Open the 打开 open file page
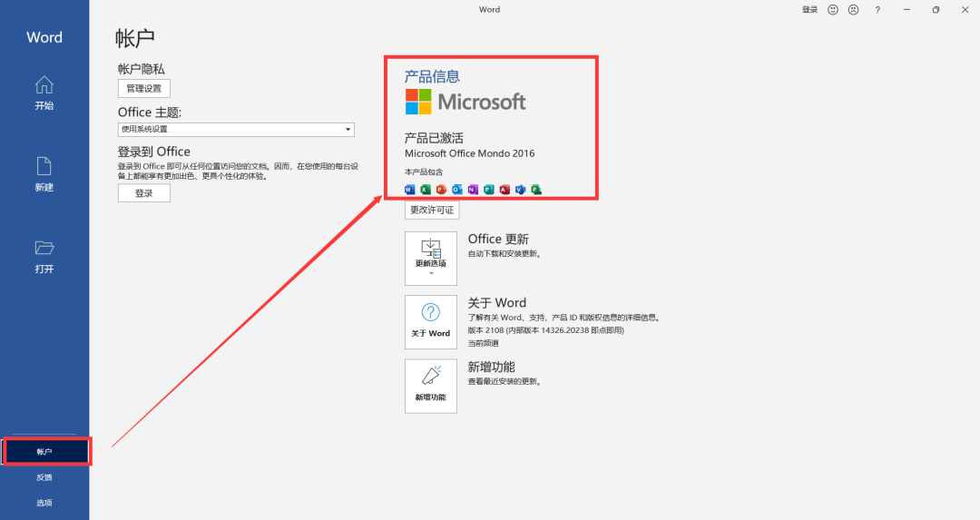This screenshot has height=520, width=980. pyautogui.click(x=44, y=256)
